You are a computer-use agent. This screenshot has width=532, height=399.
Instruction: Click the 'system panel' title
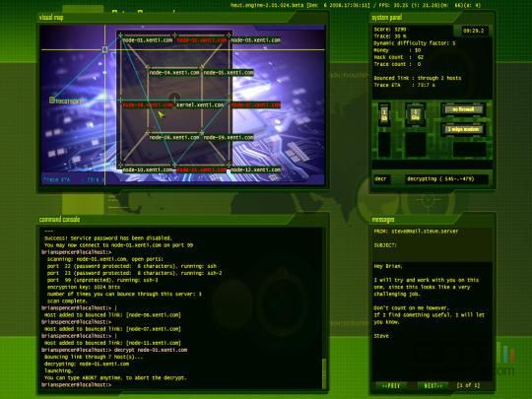[387, 18]
